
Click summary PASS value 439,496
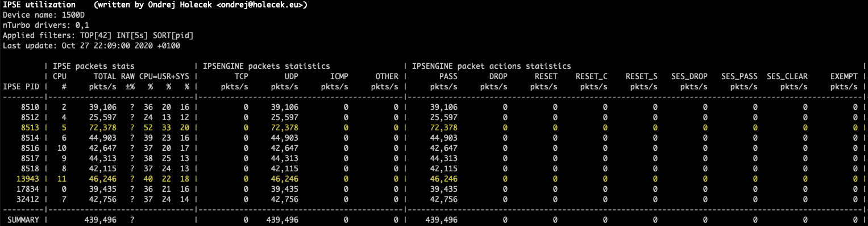coord(442,220)
